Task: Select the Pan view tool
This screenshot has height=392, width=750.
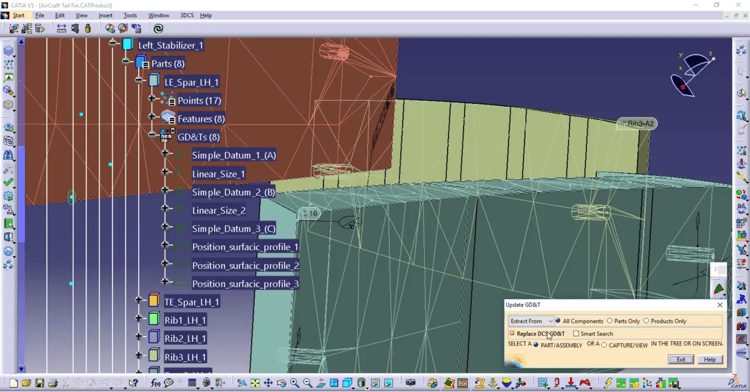Action: coord(268,383)
